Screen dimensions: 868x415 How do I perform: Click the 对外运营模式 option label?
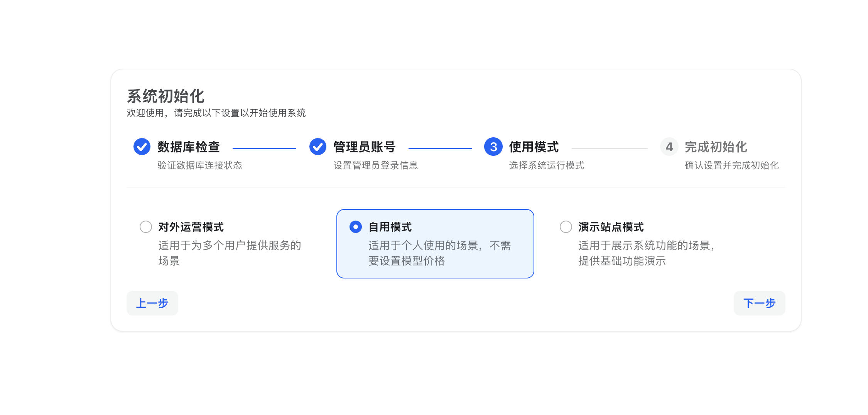[191, 227]
